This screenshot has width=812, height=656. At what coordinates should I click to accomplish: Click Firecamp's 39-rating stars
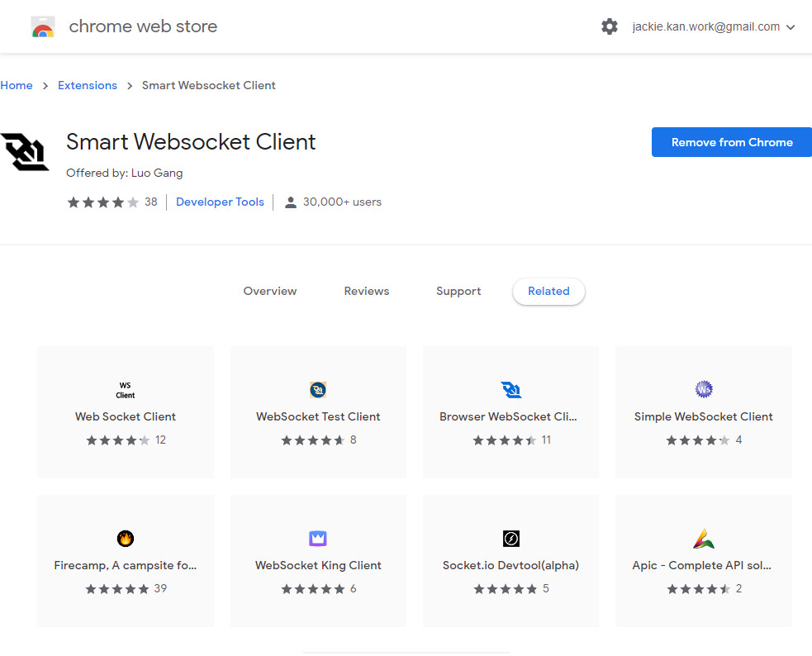(117, 589)
